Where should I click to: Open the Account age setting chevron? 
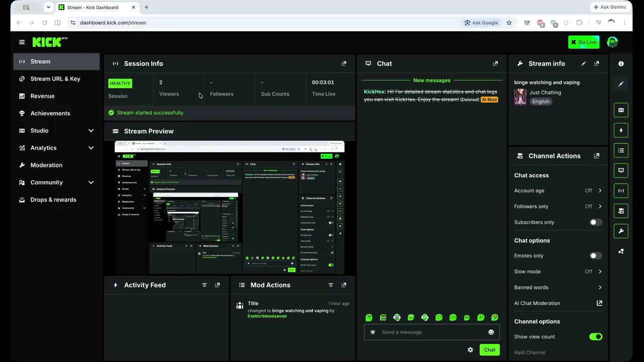pyautogui.click(x=600, y=191)
